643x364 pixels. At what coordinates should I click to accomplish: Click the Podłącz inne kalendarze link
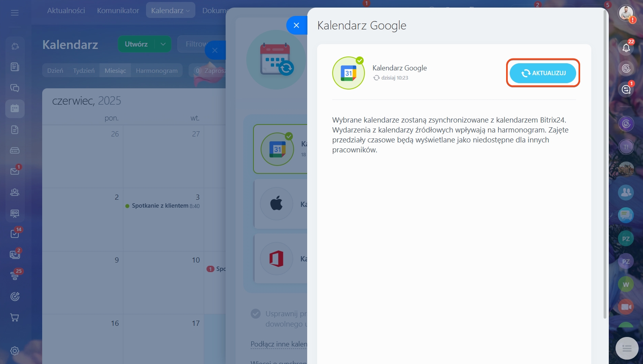coord(279,344)
